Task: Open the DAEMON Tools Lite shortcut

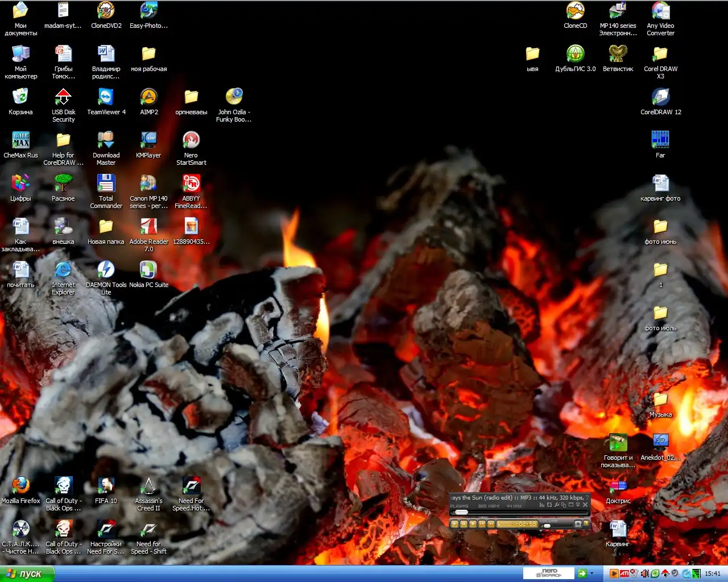Action: tap(106, 269)
